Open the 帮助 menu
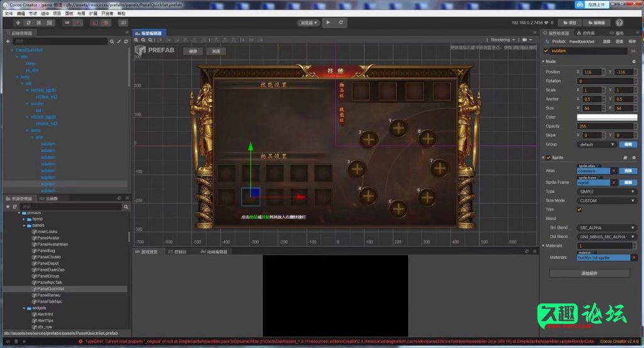644x348 pixels. coord(121,14)
